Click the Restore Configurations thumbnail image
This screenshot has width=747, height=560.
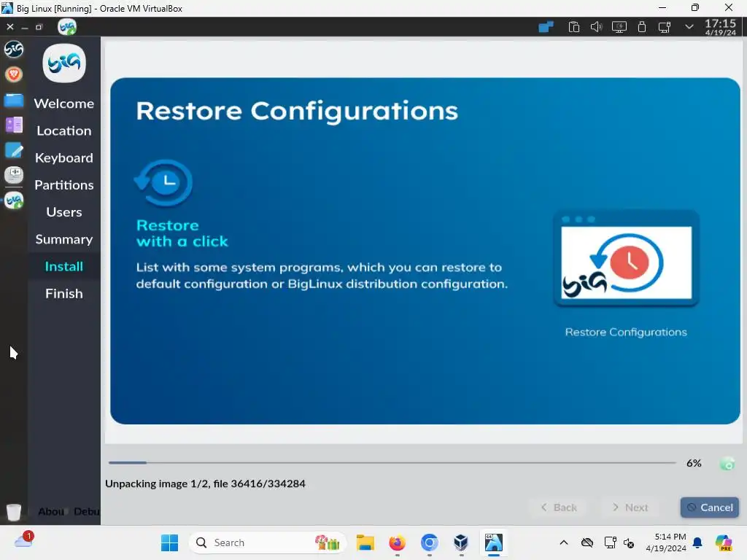coord(626,258)
